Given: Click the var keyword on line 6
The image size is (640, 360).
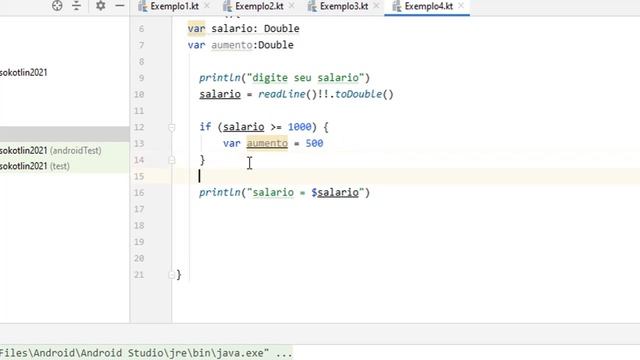Looking at the screenshot, I should pyautogui.click(x=196, y=29).
